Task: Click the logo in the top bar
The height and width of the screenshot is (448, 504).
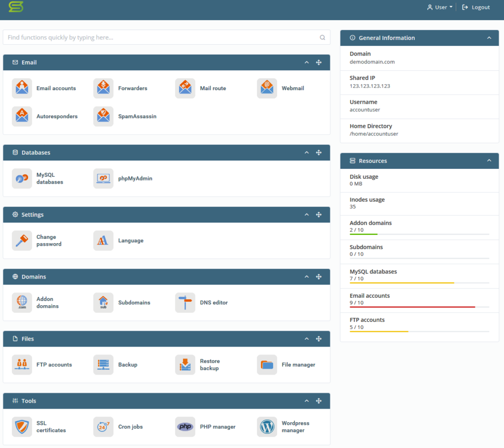Action: (16, 7)
